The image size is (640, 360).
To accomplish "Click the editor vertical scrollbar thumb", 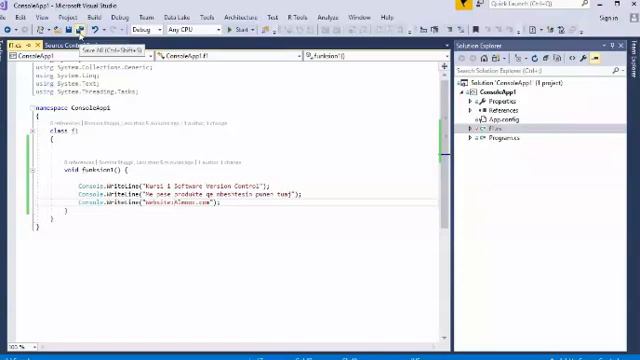I will tap(444, 155).
